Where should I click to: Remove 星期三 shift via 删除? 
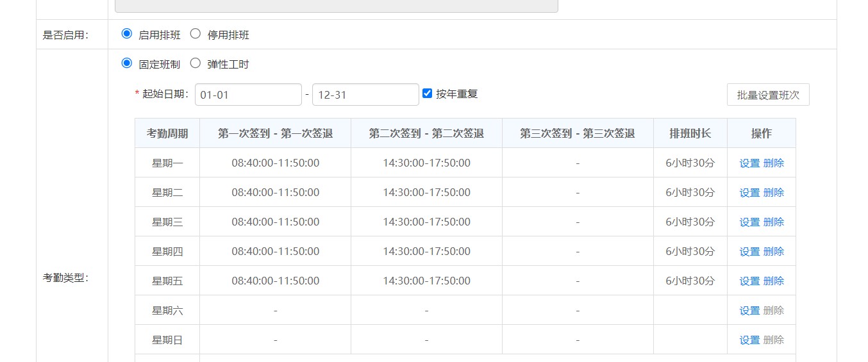(x=774, y=222)
